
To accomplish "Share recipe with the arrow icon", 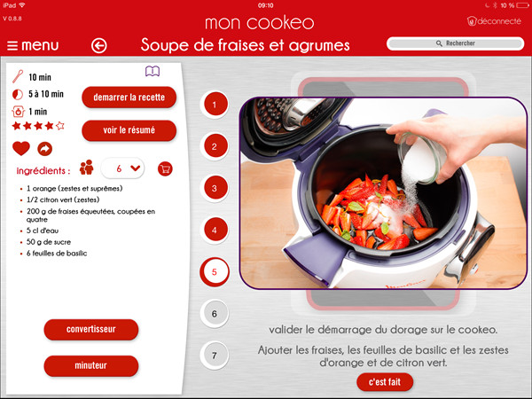I will pos(45,149).
